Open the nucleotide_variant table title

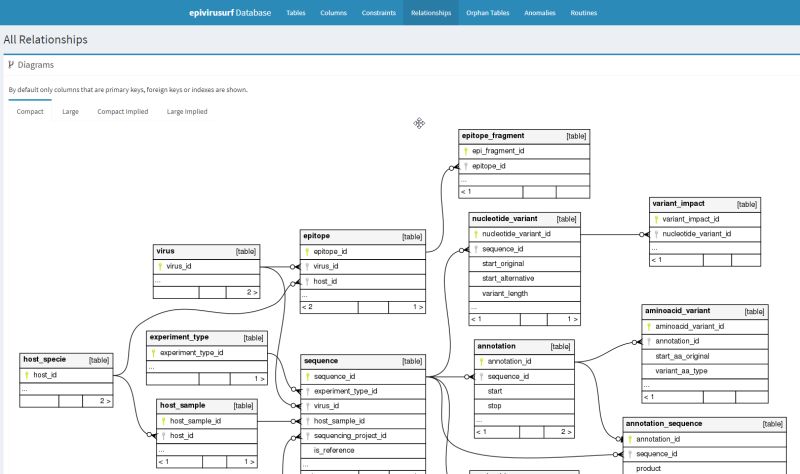(505, 218)
